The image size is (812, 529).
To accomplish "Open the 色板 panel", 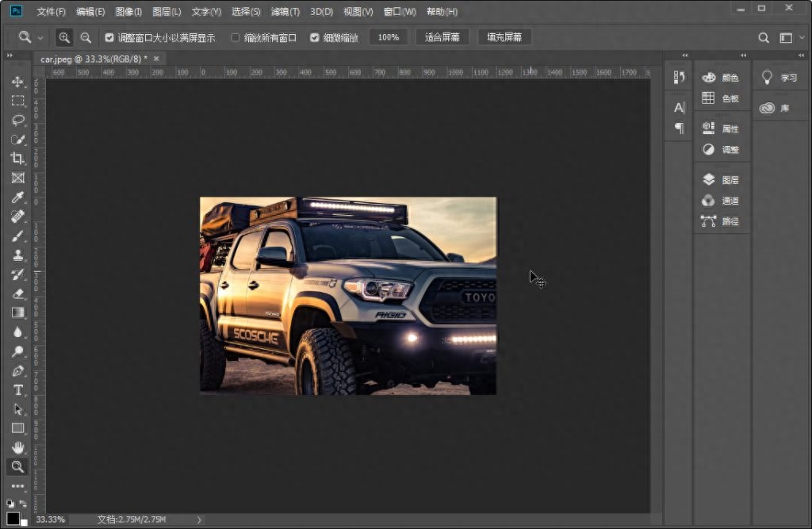I will point(721,98).
